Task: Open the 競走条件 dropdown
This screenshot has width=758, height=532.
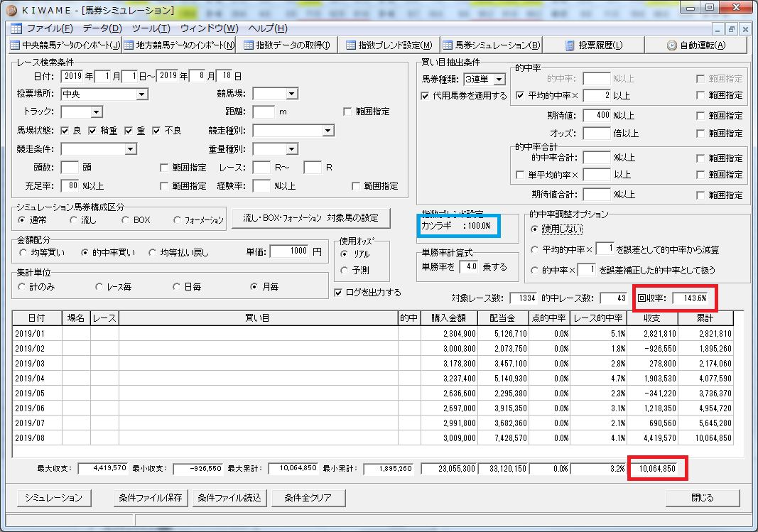Action: (130, 149)
